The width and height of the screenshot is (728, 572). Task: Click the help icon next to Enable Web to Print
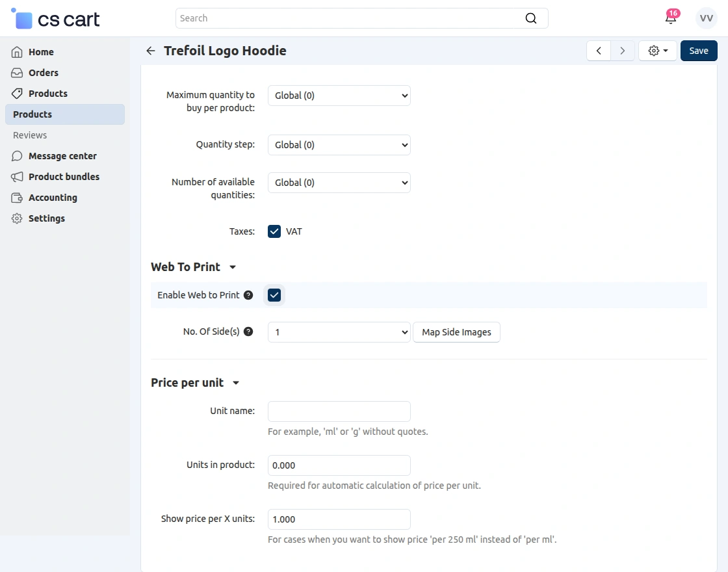pos(248,295)
